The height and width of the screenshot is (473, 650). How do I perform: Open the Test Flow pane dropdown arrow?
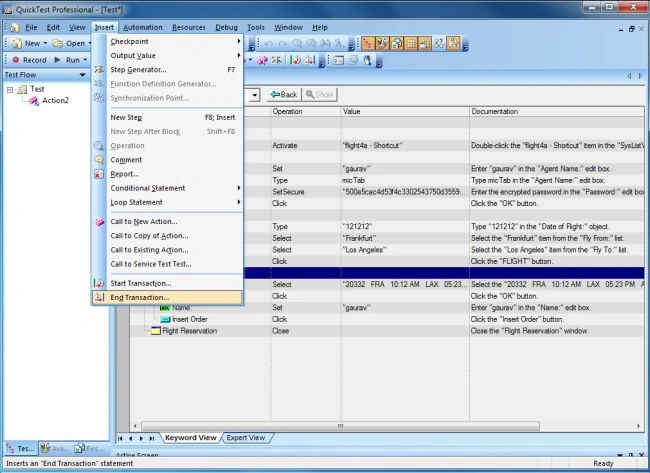[82, 75]
